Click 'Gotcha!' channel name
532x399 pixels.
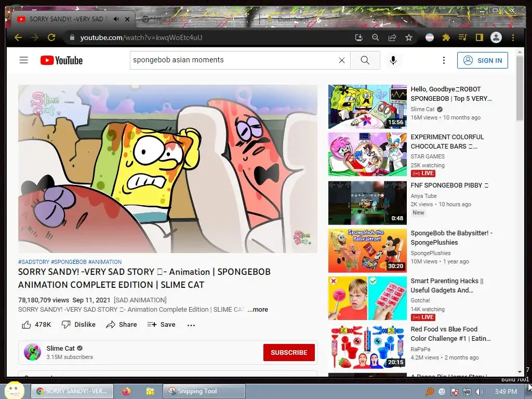point(420,300)
